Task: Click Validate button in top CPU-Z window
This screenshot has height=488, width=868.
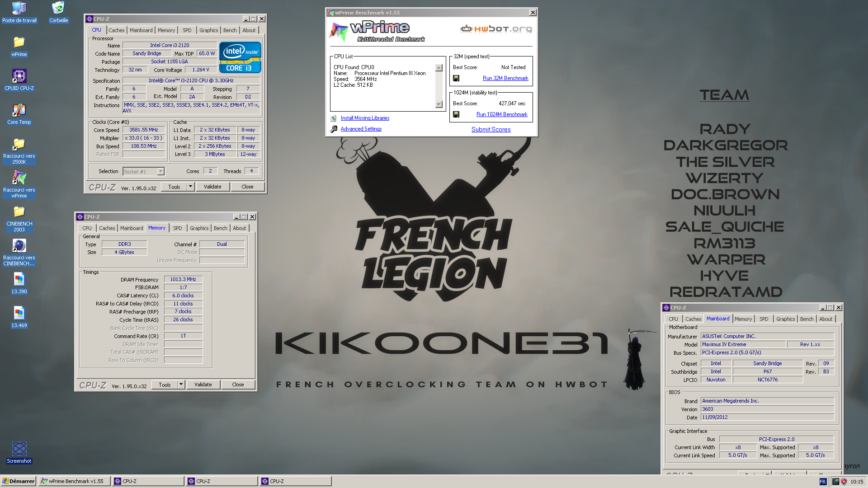Action: tap(212, 187)
